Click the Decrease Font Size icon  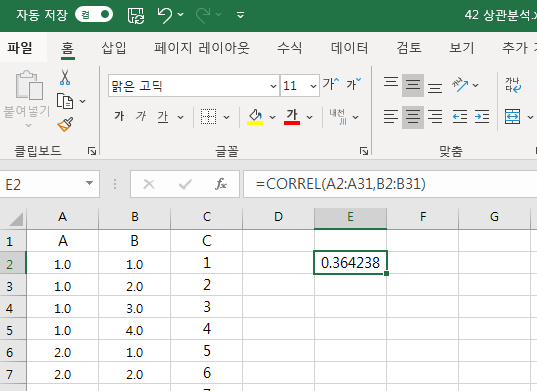pos(353,84)
